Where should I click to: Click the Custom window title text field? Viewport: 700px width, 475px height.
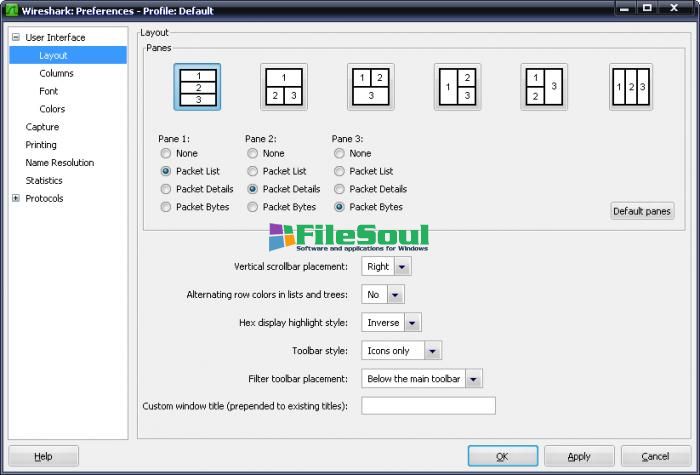(428, 406)
